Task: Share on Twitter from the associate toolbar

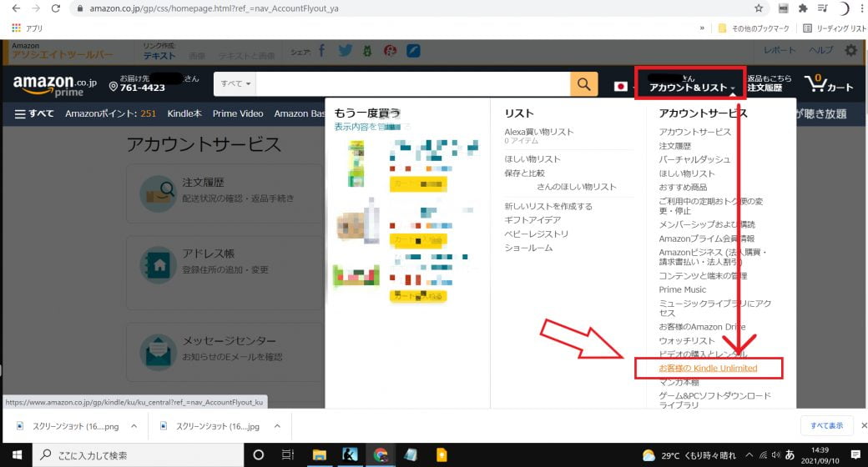Action: (346, 51)
